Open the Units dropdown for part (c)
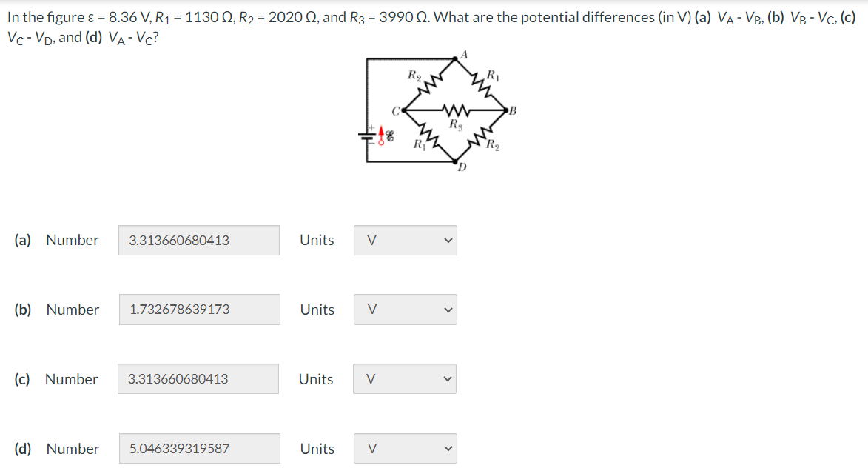868x468 pixels. point(405,378)
